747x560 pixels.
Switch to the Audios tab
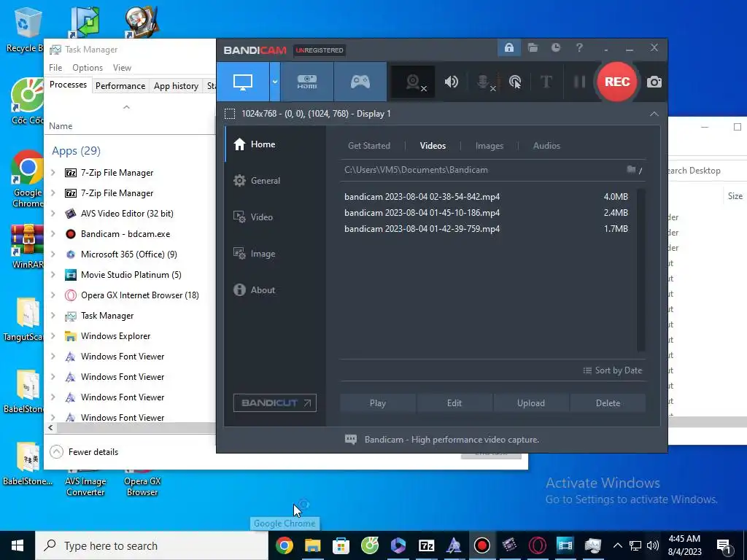(x=546, y=146)
